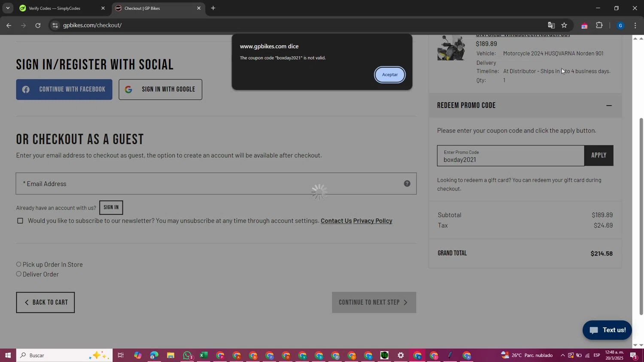
Task: Select Deliver Order option
Action: click(18, 274)
